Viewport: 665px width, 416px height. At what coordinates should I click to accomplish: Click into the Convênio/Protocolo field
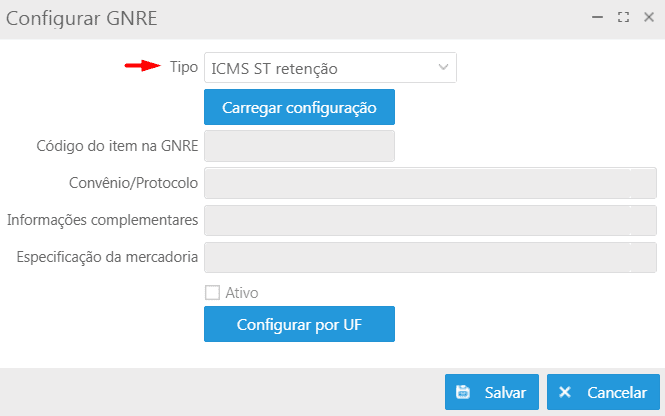(430, 183)
